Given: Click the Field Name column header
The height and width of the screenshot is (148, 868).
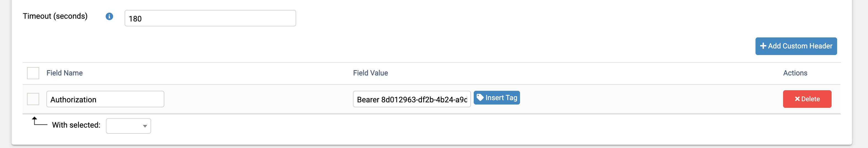Looking at the screenshot, I should click(64, 73).
